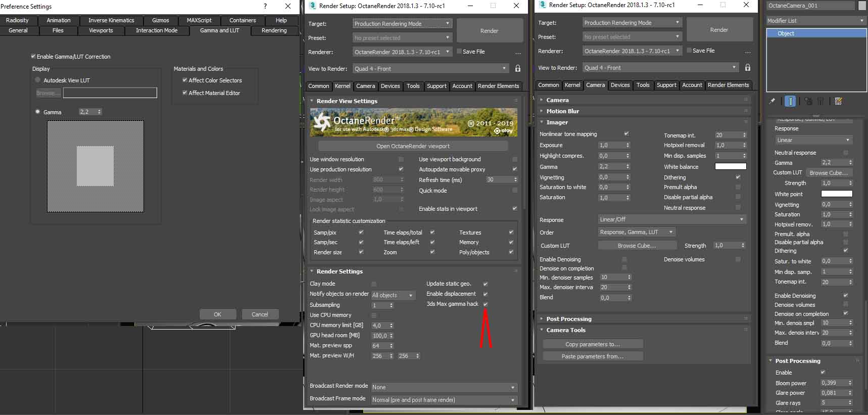Disable the Enable Gamma/LUT Correction checkbox
Image resolution: width=868 pixels, height=415 pixels.
pos(33,57)
